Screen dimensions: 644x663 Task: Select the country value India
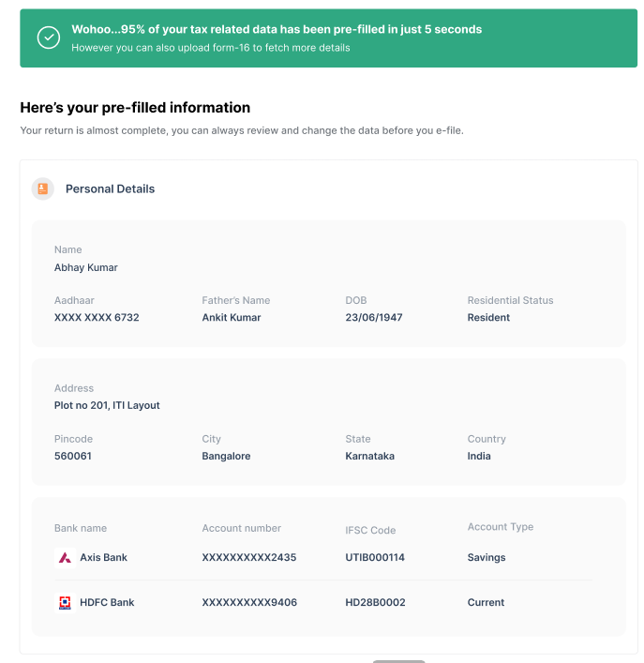(479, 457)
